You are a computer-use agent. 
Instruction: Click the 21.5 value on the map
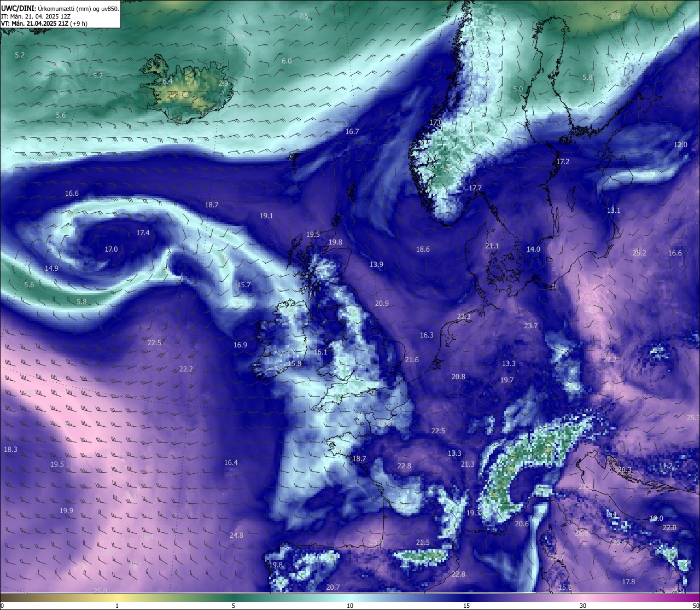pos(423,542)
